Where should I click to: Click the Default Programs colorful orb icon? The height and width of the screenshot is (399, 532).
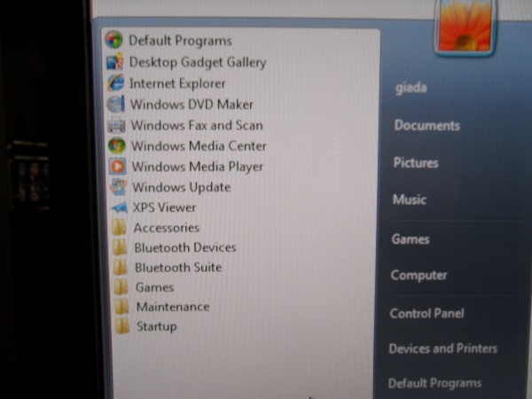point(113,40)
